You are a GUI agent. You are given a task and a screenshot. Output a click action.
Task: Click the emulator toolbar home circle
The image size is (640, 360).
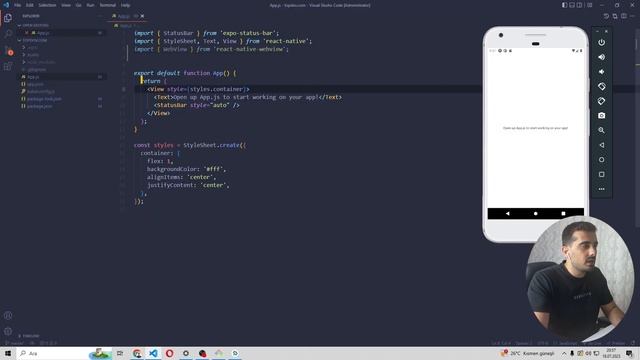601,160
